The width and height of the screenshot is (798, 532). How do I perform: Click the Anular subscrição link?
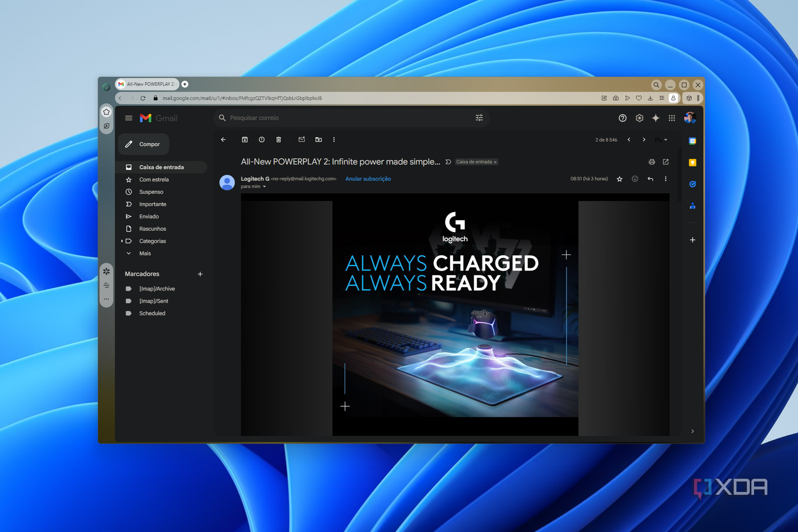click(x=368, y=179)
